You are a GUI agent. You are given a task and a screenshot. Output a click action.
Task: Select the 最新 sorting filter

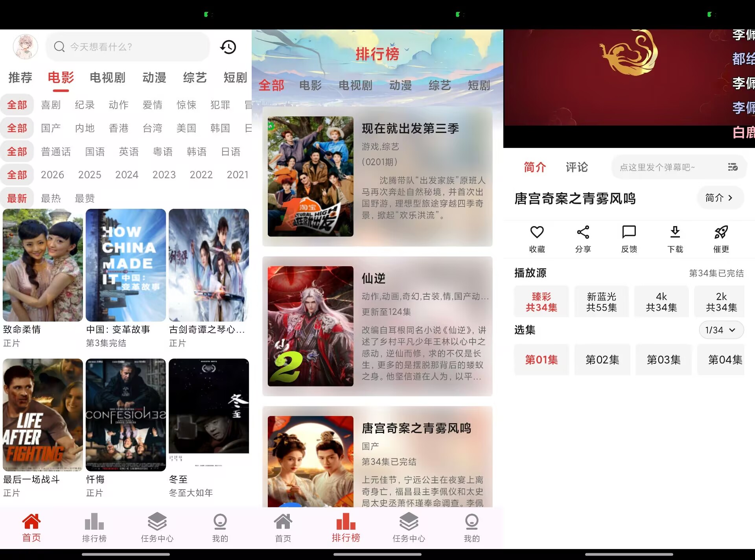[17, 198]
